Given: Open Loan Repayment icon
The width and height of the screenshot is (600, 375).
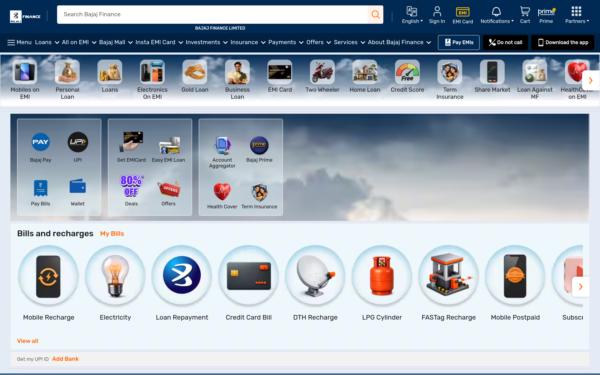Looking at the screenshot, I should [x=182, y=276].
